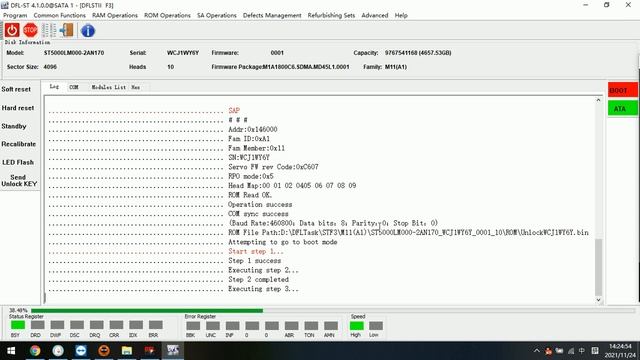Click the IDX status register indicator

click(x=136, y=325)
